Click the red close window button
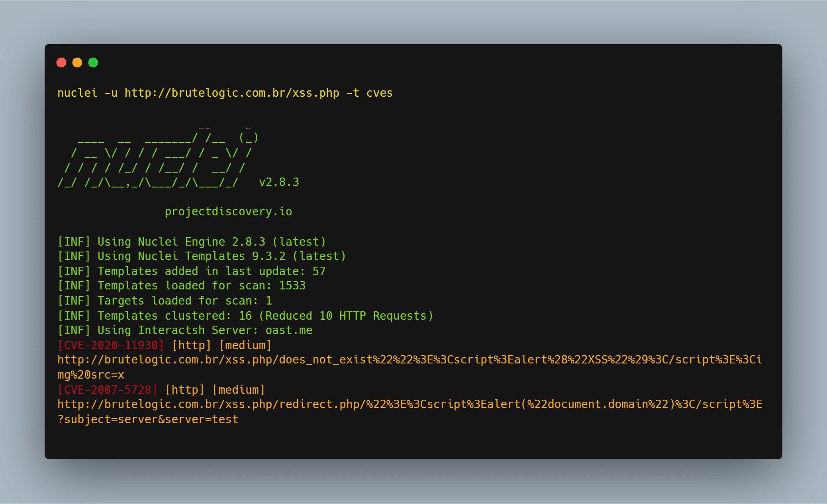The width and height of the screenshot is (827, 504). click(x=61, y=63)
